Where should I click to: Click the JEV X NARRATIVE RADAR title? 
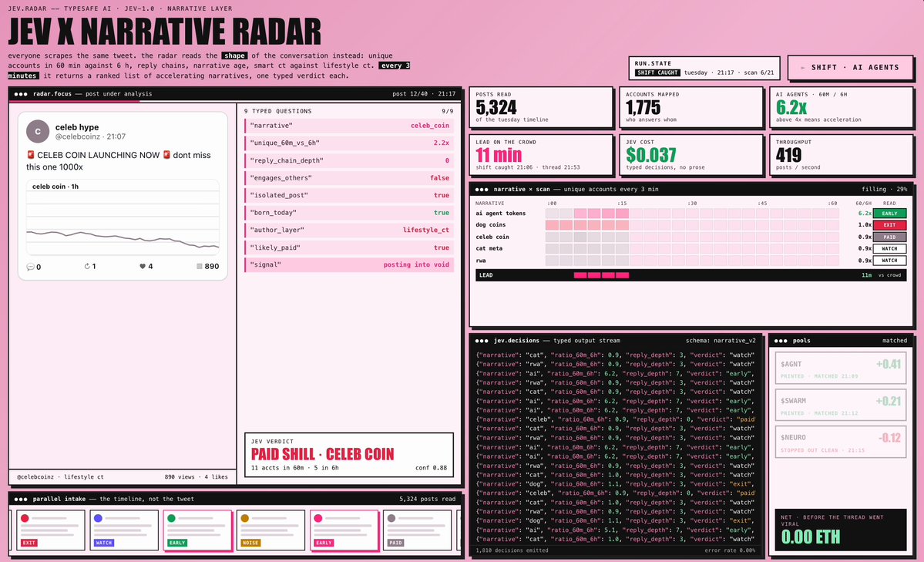pos(164,32)
